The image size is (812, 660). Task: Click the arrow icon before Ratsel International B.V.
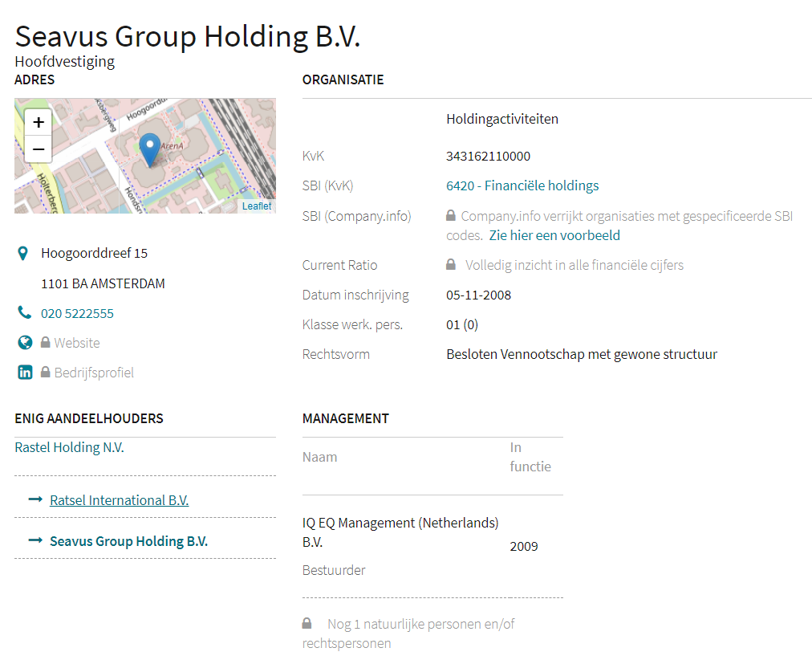pos(35,499)
